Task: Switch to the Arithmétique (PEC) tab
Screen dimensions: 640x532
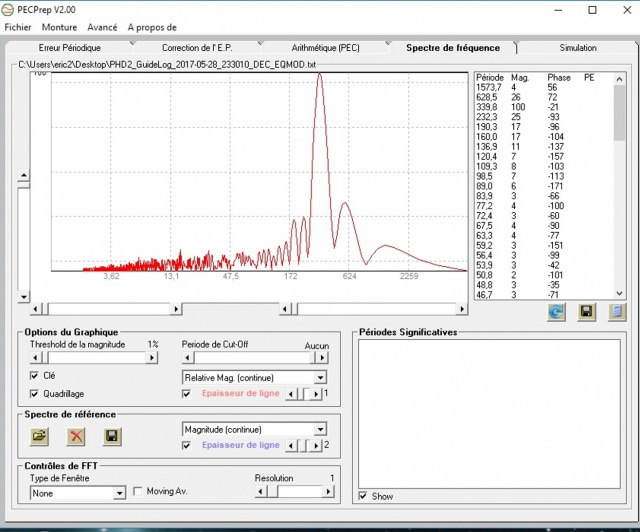Action: pos(325,48)
